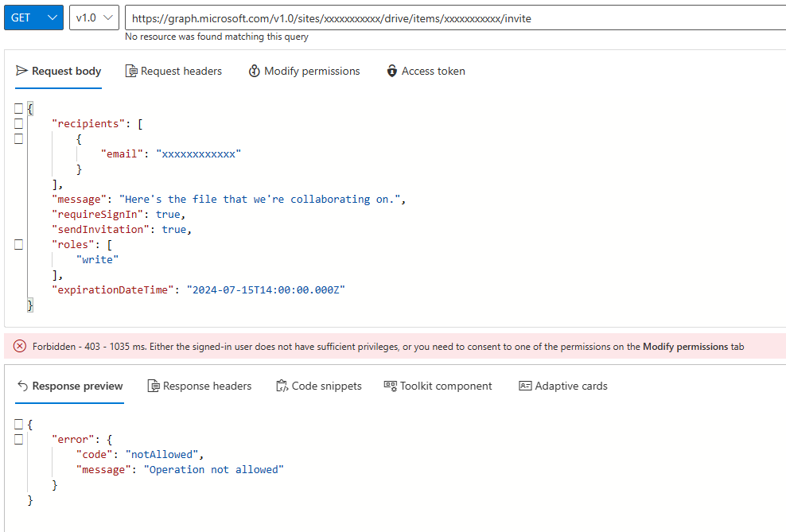Open the Code snippets icon

pyautogui.click(x=282, y=386)
